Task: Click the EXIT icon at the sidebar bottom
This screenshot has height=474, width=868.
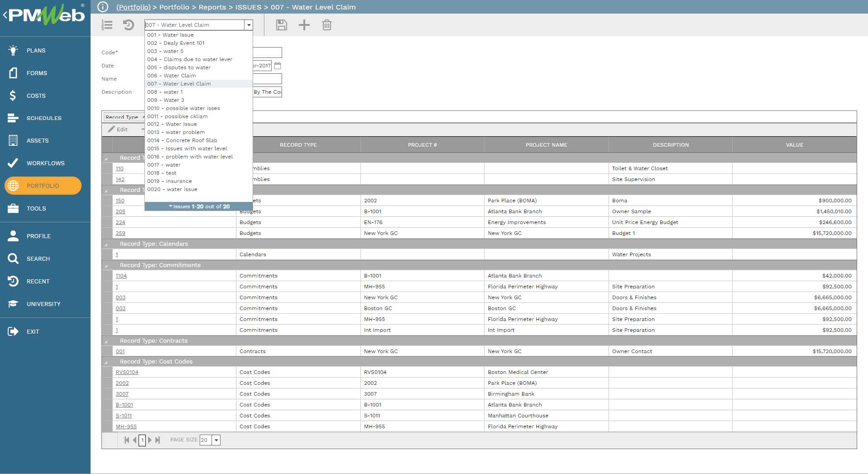Action: pos(33,331)
